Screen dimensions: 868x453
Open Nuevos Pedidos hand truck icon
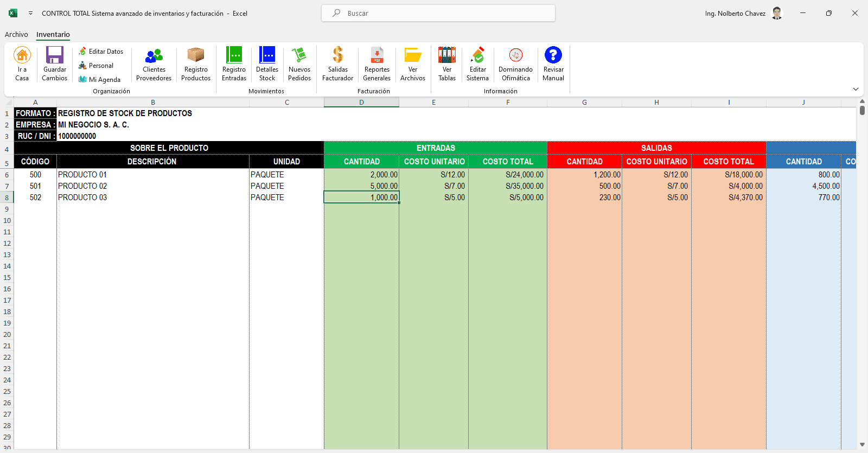click(x=299, y=55)
